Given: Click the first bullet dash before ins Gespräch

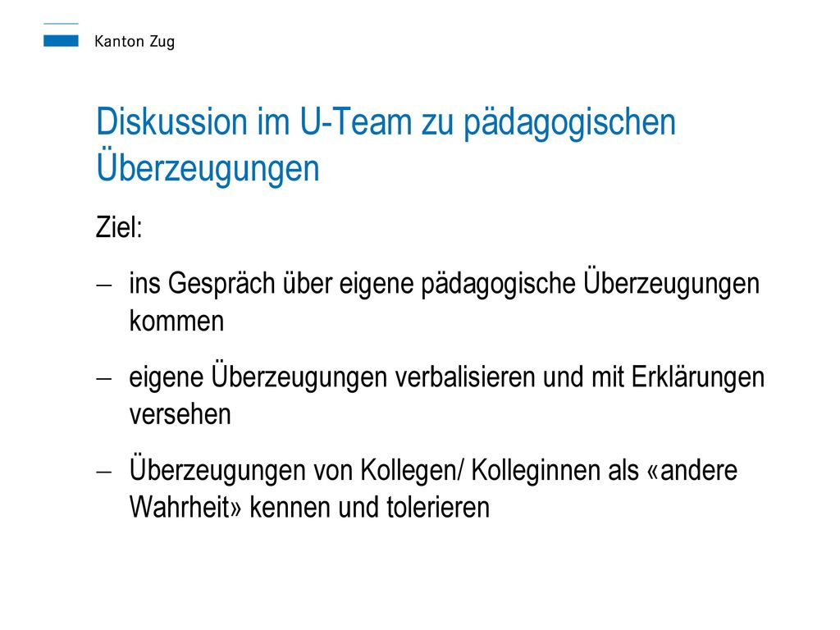Looking at the screenshot, I should [x=104, y=285].
